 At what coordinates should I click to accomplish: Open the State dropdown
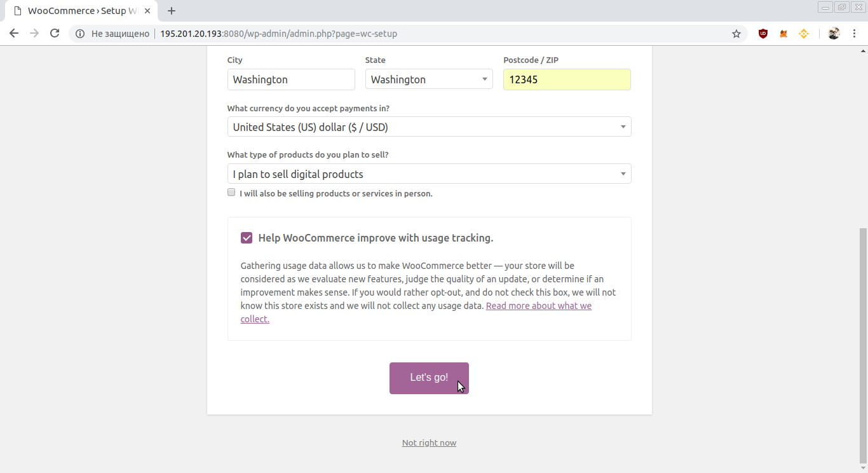429,79
